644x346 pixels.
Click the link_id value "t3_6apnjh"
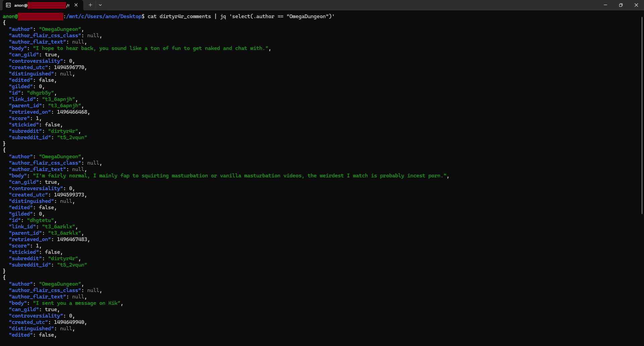point(59,99)
